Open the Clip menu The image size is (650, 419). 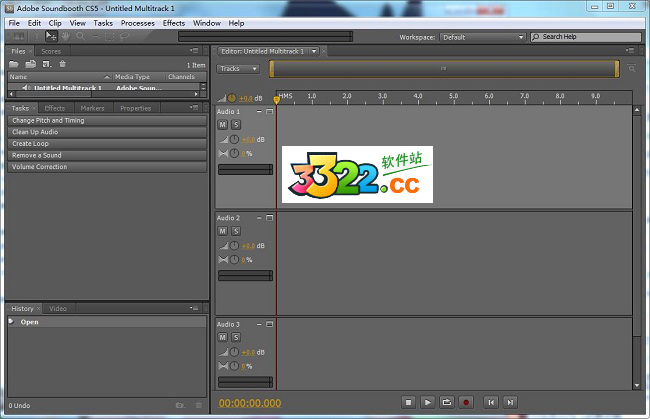pos(55,23)
